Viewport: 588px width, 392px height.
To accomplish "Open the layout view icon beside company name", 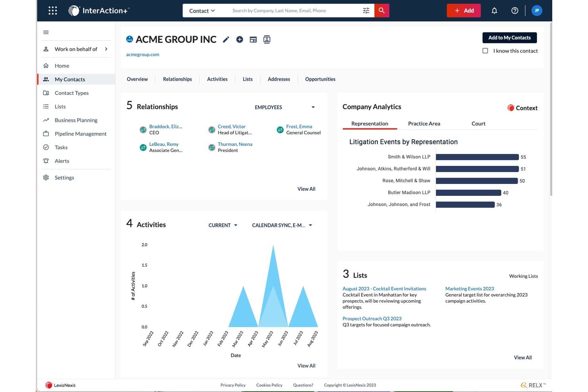I will [253, 39].
